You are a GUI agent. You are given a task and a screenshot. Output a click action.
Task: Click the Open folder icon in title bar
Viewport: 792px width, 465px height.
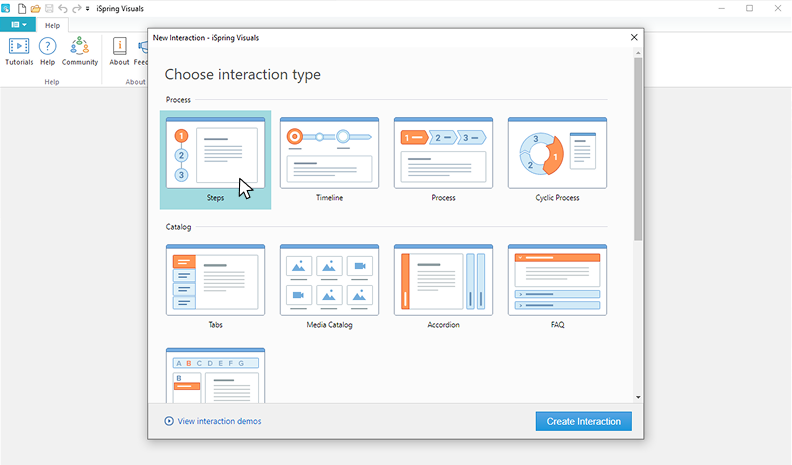click(35, 8)
